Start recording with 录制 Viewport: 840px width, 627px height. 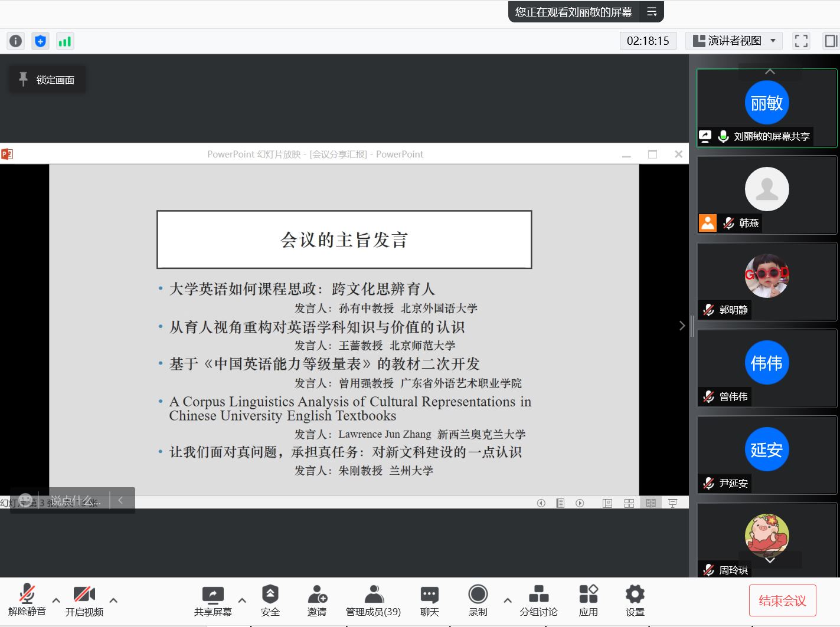[478, 600]
